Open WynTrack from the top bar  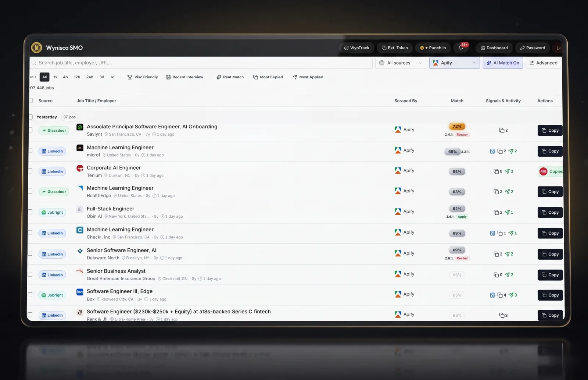(x=356, y=48)
